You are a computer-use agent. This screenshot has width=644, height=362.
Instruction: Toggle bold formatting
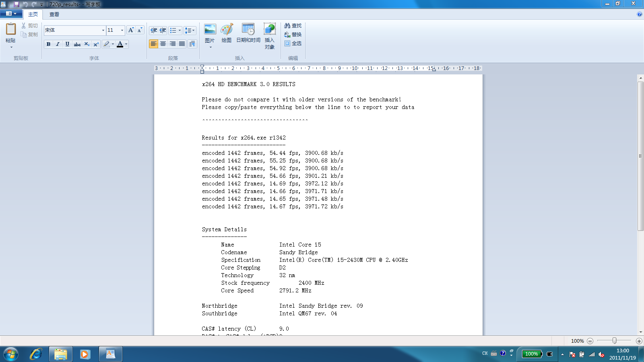48,44
